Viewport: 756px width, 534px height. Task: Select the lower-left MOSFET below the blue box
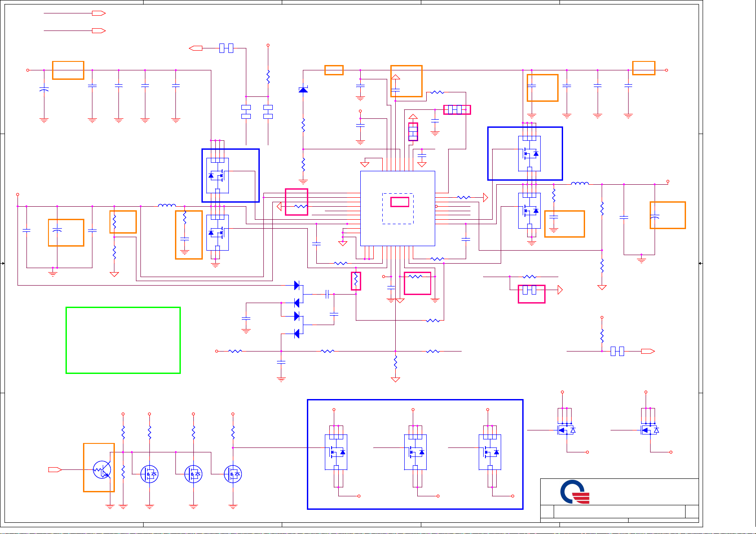click(x=218, y=232)
